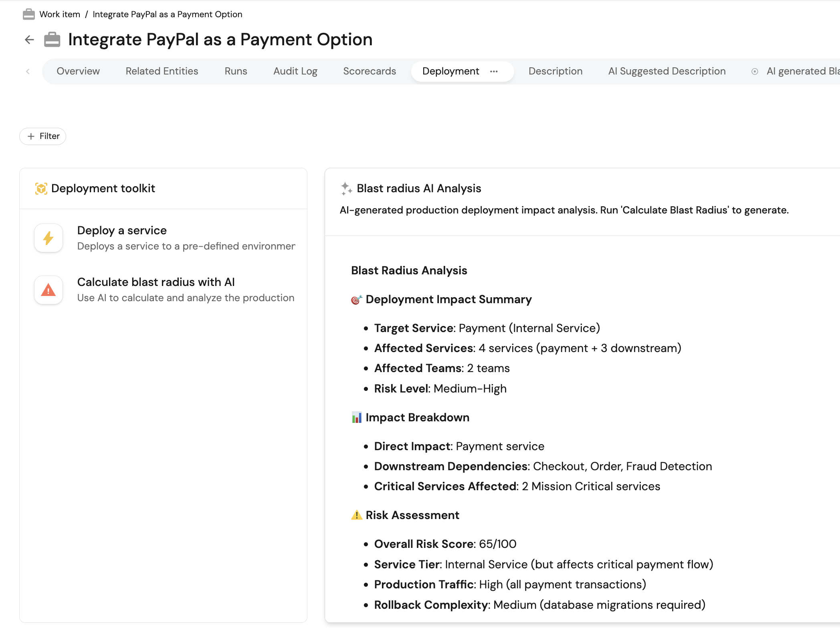Image resolution: width=840 pixels, height=628 pixels.
Task: Click the back arrow beside the title
Action: click(29, 40)
